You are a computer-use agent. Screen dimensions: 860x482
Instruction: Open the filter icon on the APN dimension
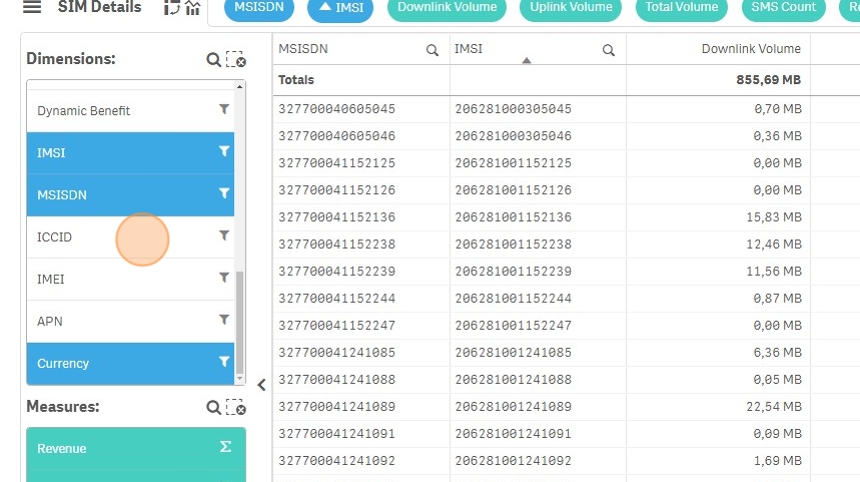[224, 319]
